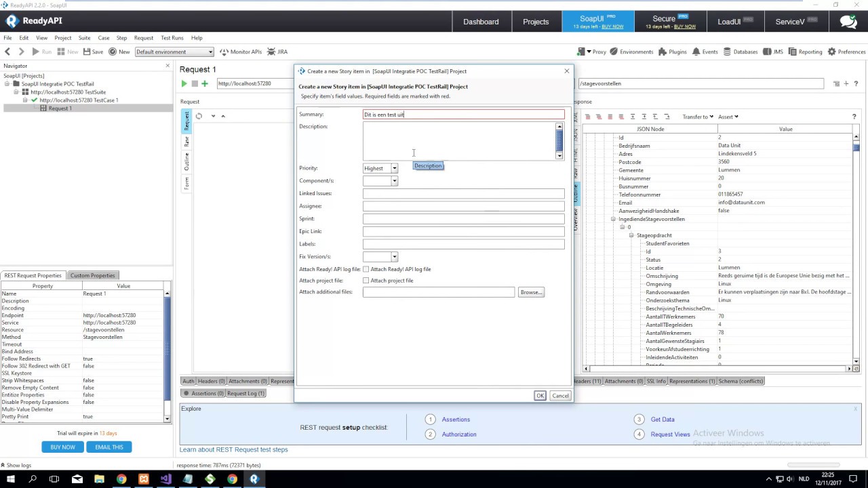Open the Fix Version/s dropdown
The width and height of the screenshot is (868, 488).
click(x=394, y=257)
